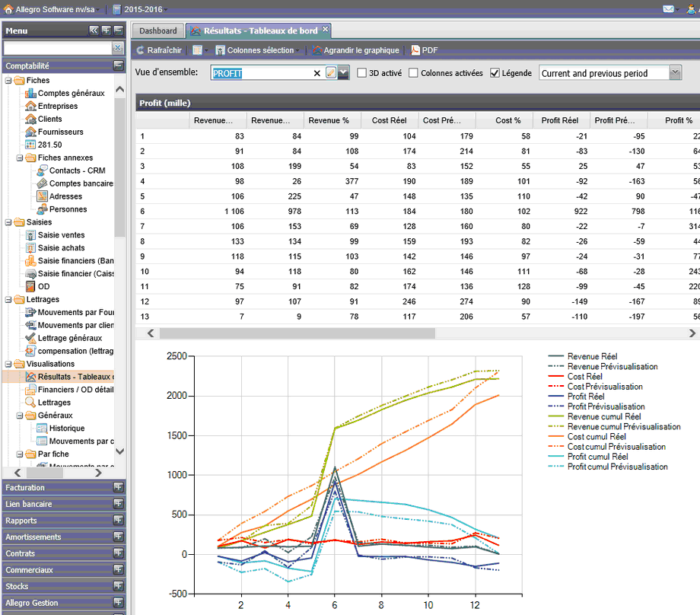
Task: Click the Lettrages magnifier icon under Visualisations
Action: (30, 403)
